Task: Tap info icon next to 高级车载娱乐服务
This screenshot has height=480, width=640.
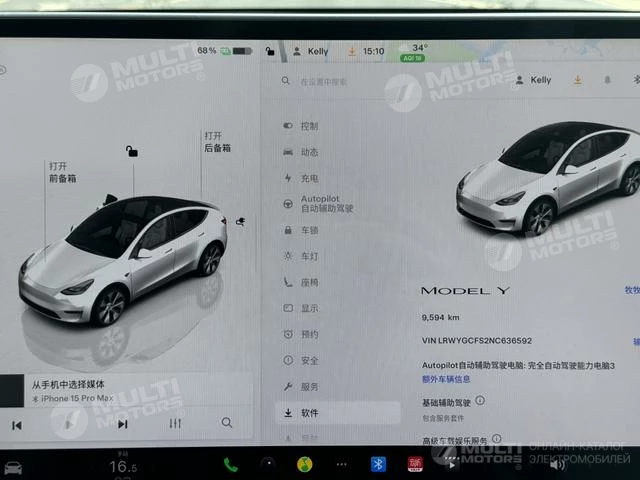Action: pos(496,439)
